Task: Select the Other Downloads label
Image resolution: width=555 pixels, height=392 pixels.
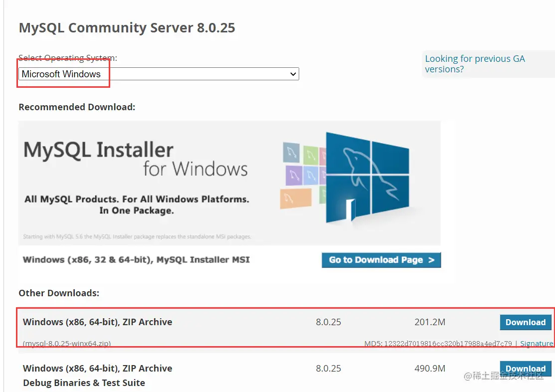Action: point(59,293)
